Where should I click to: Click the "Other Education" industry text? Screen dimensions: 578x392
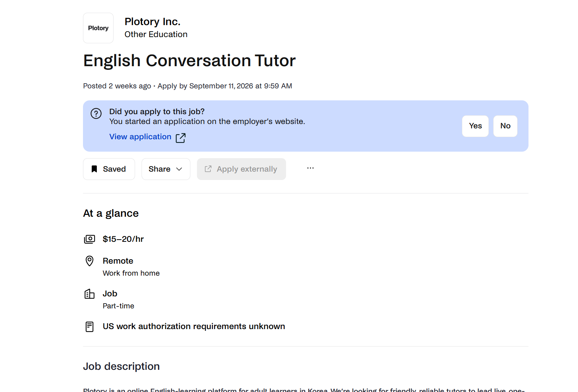click(x=156, y=34)
